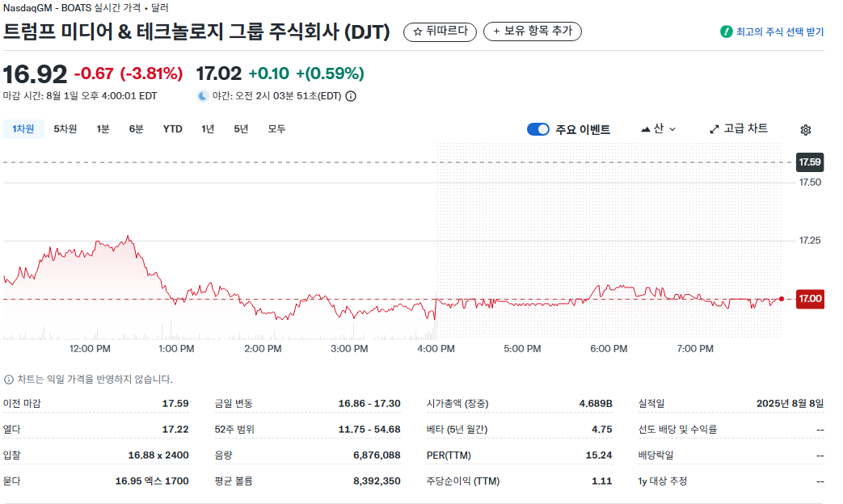
Task: Select the 5차원 range tab
Action: [x=65, y=129]
